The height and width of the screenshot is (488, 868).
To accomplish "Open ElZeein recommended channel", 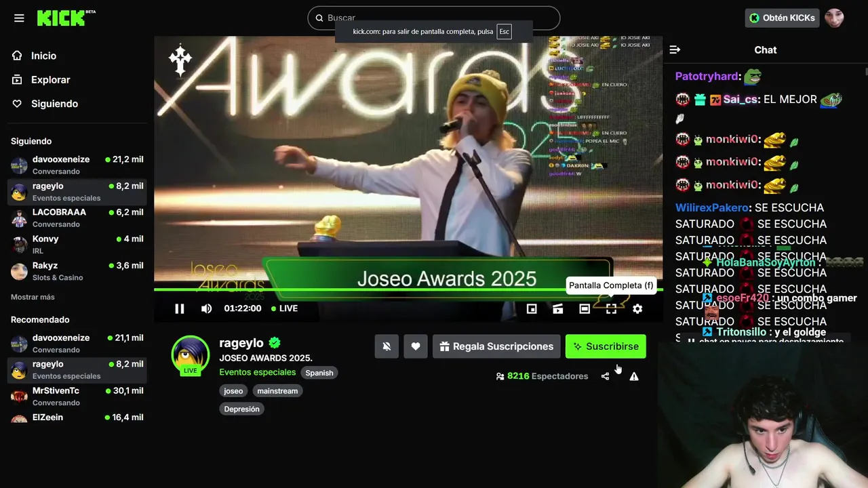I will [76, 418].
